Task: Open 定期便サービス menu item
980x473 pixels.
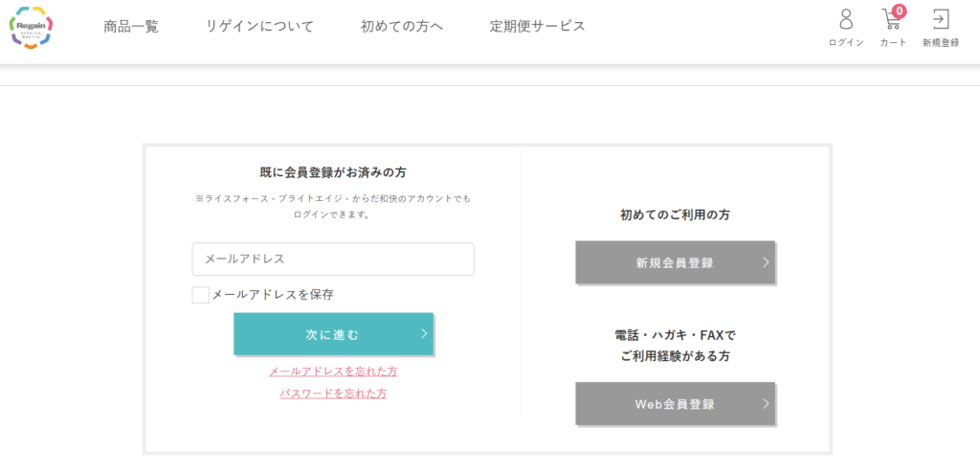Action: [x=538, y=26]
